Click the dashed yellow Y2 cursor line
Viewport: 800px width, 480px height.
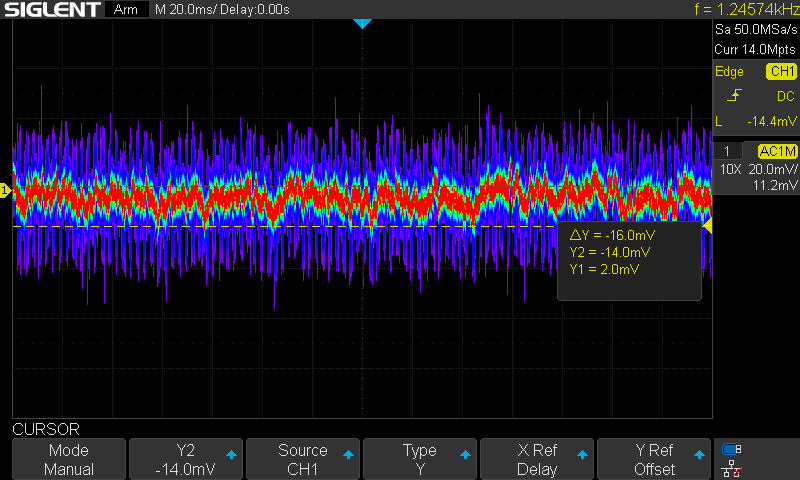point(286,226)
